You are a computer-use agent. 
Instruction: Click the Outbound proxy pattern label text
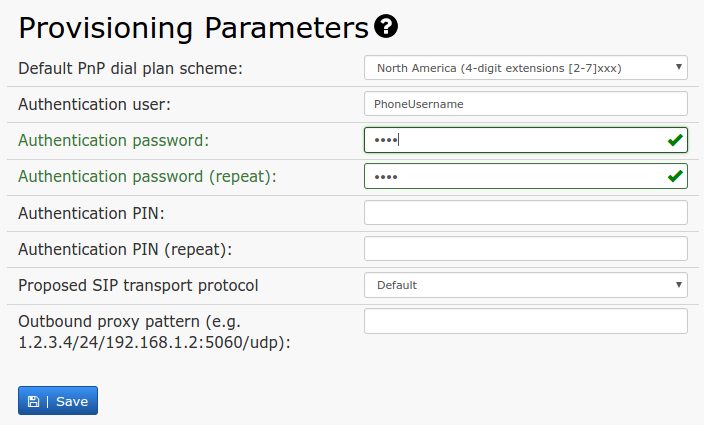click(x=154, y=332)
